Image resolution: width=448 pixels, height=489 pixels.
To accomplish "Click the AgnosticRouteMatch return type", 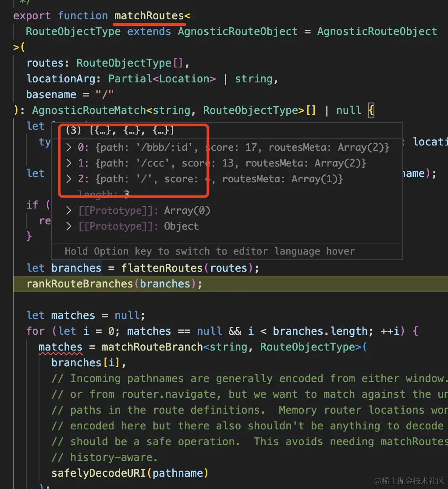I will (x=89, y=110).
